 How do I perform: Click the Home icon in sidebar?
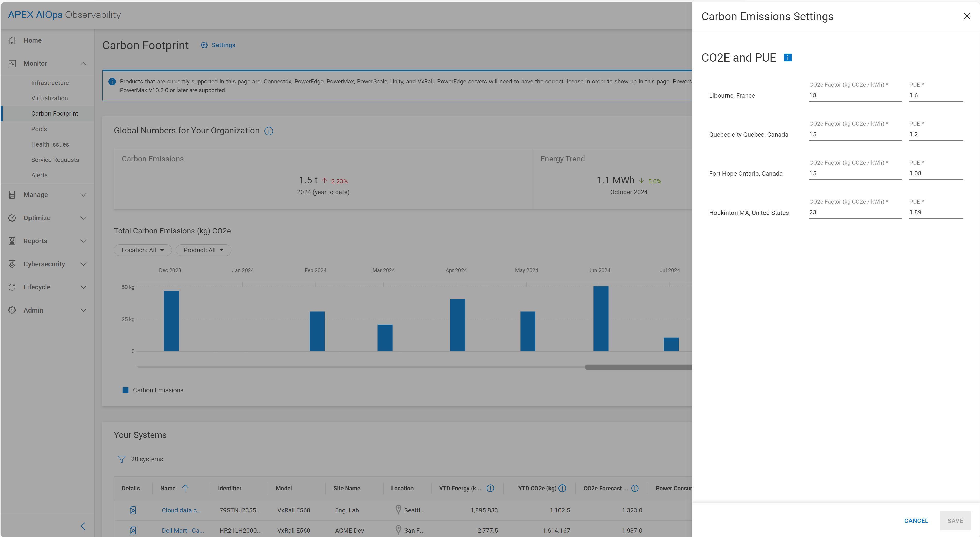pyautogui.click(x=12, y=40)
